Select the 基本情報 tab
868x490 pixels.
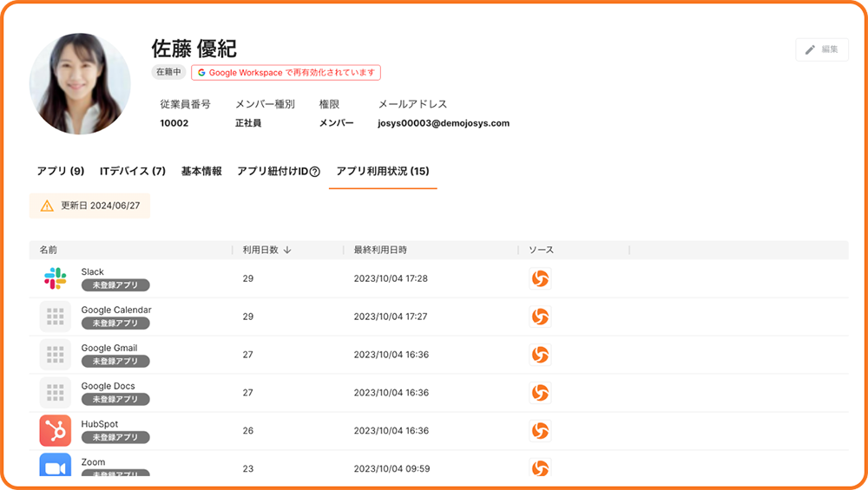[201, 171]
